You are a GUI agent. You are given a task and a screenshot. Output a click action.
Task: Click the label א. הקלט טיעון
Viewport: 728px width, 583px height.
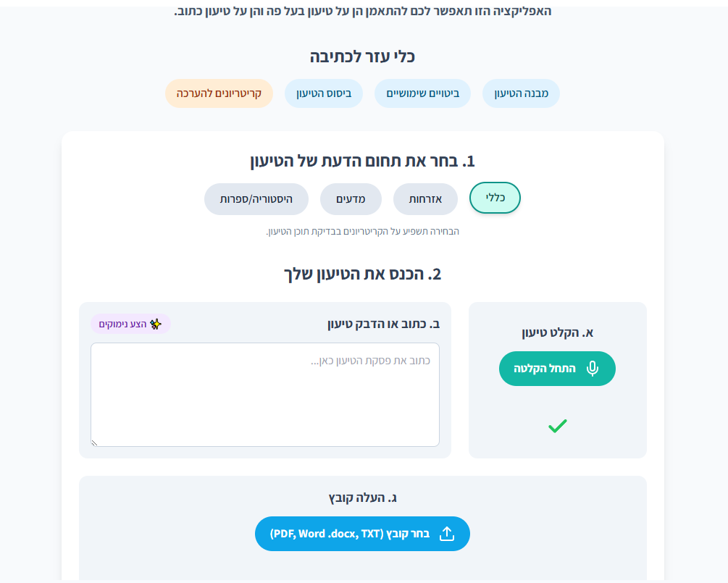pos(557,332)
